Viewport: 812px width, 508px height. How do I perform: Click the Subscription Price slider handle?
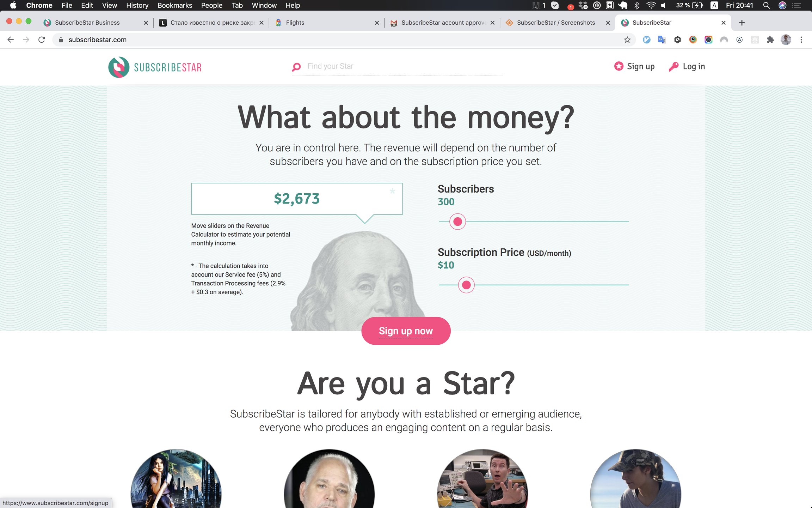pos(466,285)
